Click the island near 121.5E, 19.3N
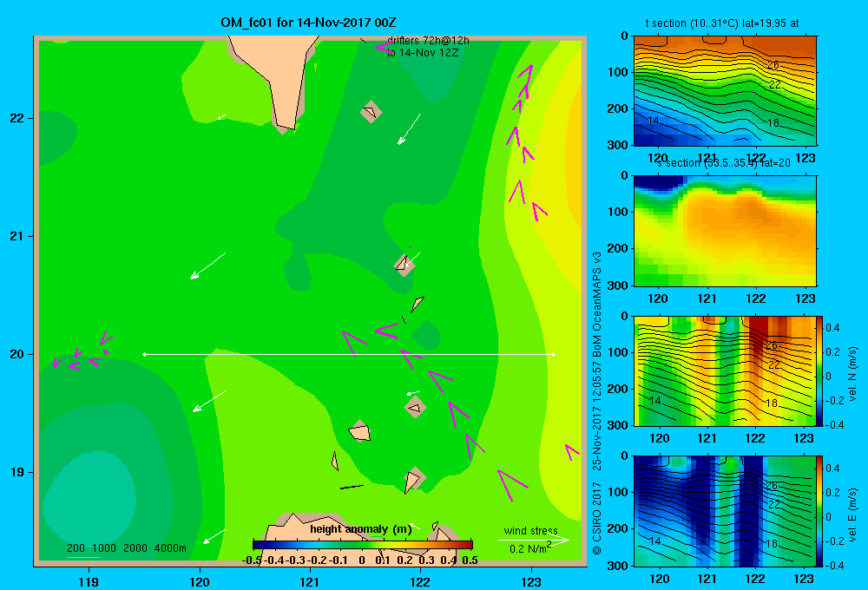This screenshot has height=590, width=868. click(360, 431)
